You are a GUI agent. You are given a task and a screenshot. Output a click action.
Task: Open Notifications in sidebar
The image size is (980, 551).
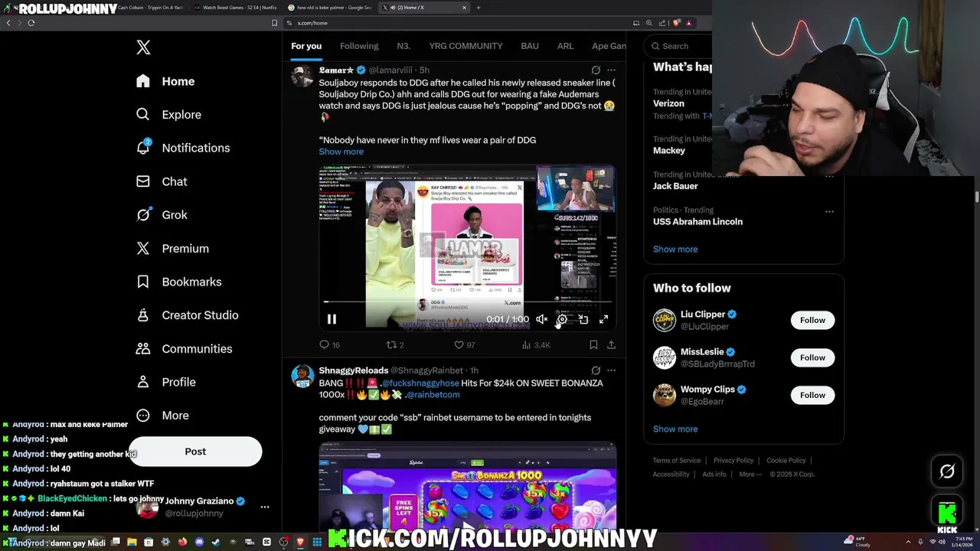183,148
